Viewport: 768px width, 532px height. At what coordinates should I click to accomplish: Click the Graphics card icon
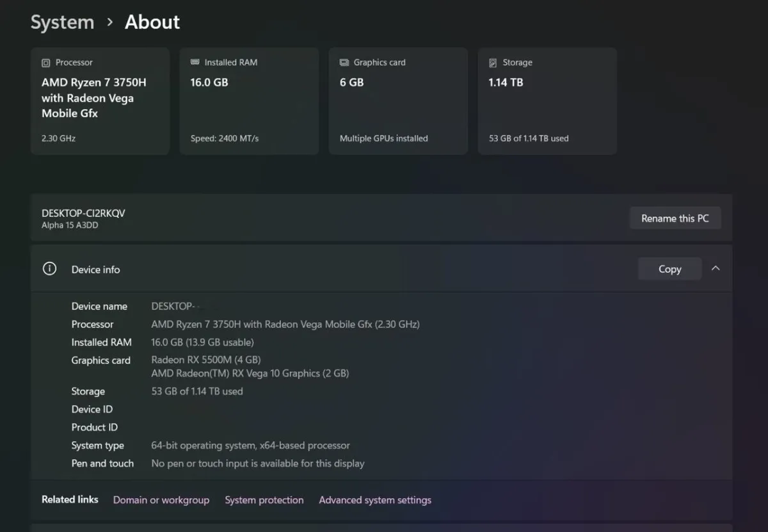click(344, 62)
